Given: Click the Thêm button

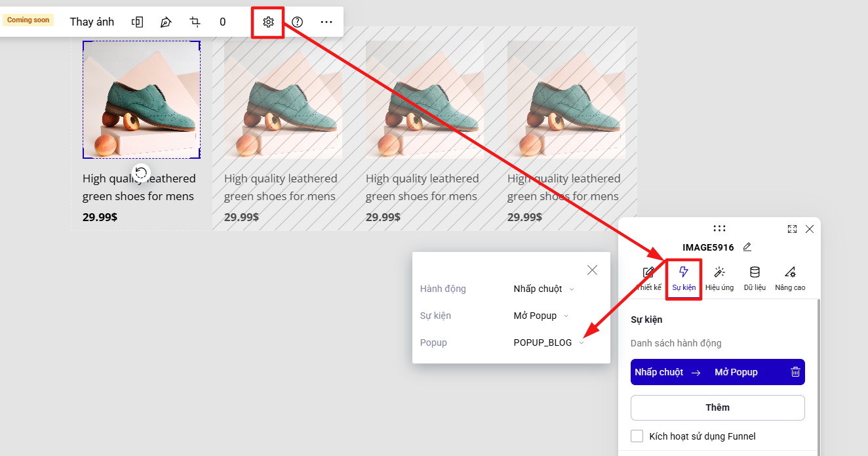Looking at the screenshot, I should coord(718,407).
